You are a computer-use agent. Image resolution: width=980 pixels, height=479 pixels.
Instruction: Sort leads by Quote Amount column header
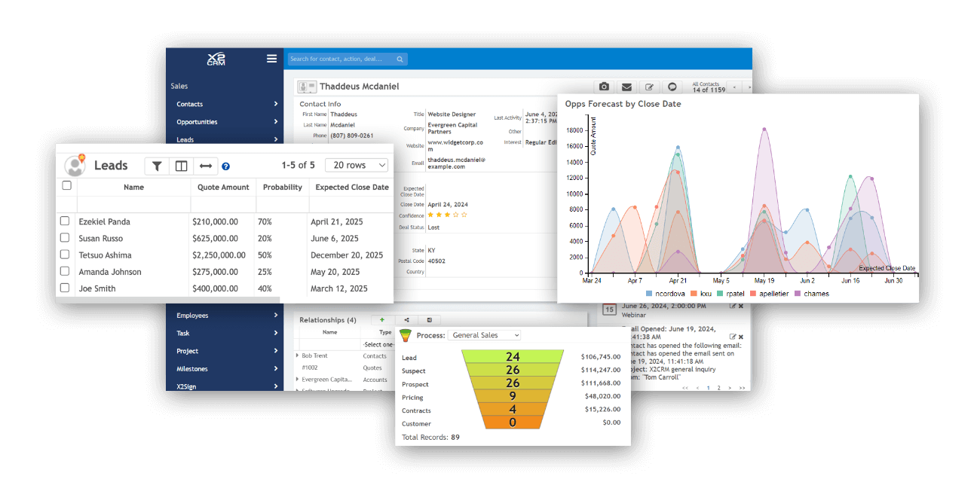[223, 188]
